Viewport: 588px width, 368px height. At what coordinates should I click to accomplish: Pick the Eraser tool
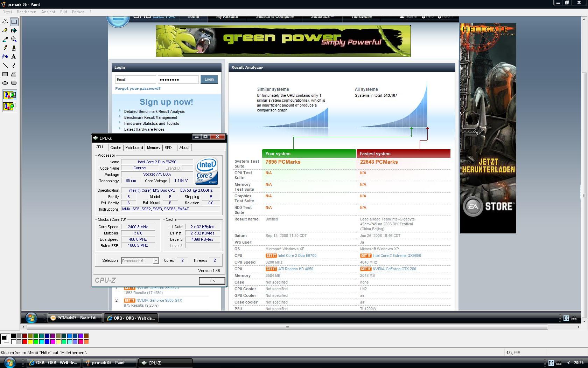5,30
